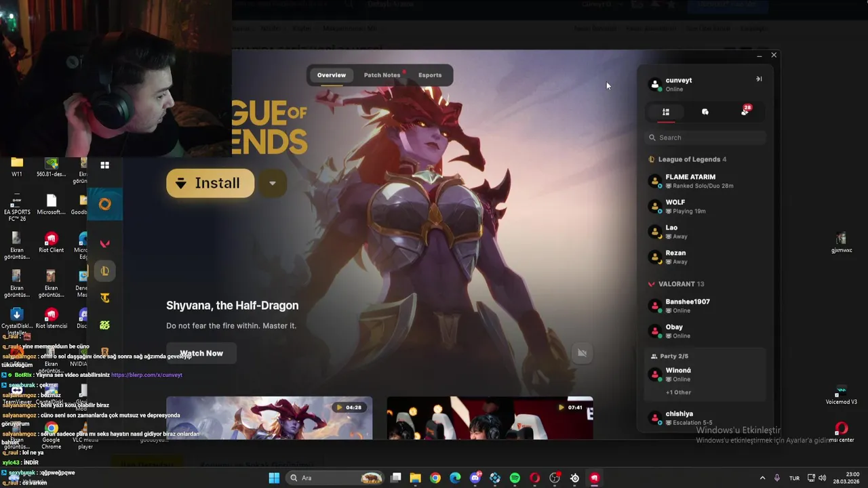The height and width of the screenshot is (488, 868).
Task: Open the blerp.com chat link
Action: (x=146, y=375)
